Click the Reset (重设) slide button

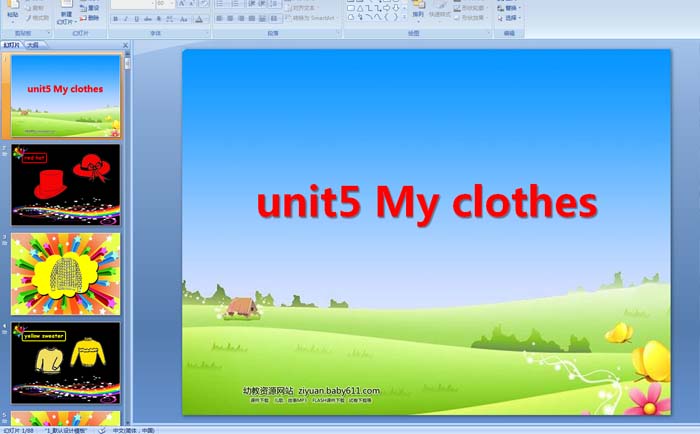click(90, 8)
